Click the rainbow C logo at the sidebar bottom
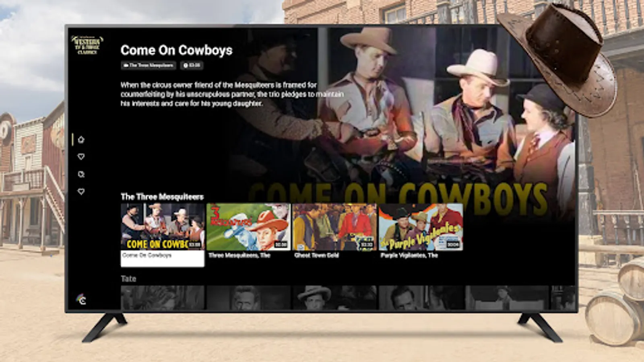Image resolution: width=644 pixels, height=362 pixels. pyautogui.click(x=81, y=299)
